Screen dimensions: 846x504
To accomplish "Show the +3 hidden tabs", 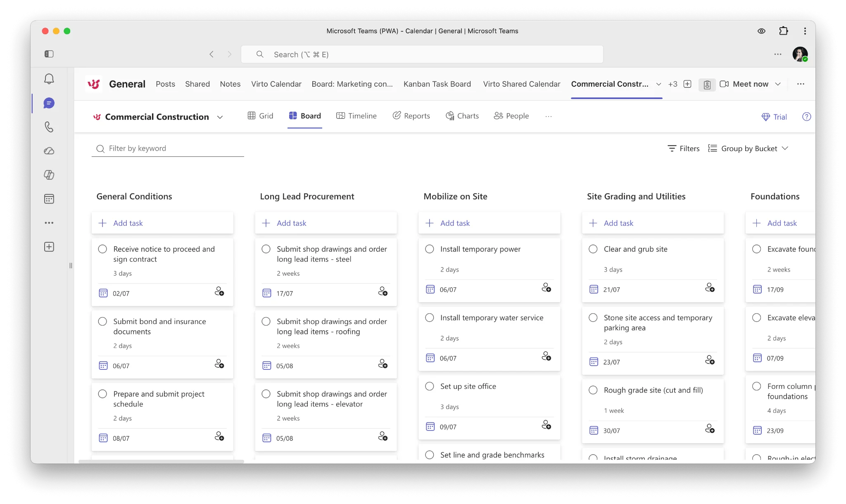I will point(673,84).
